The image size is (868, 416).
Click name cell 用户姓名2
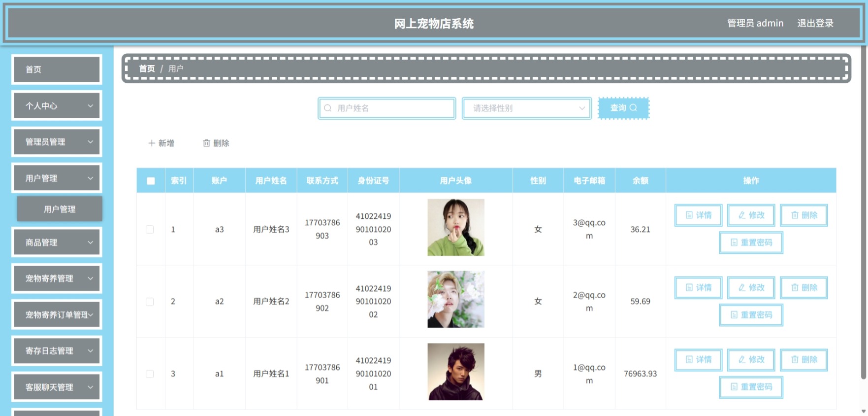(271, 301)
